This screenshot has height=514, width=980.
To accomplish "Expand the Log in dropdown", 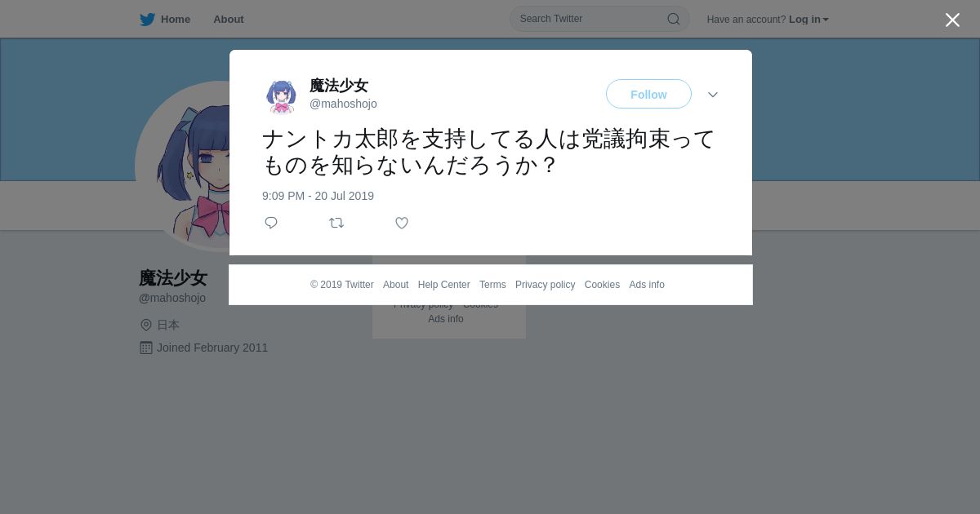I will (808, 20).
